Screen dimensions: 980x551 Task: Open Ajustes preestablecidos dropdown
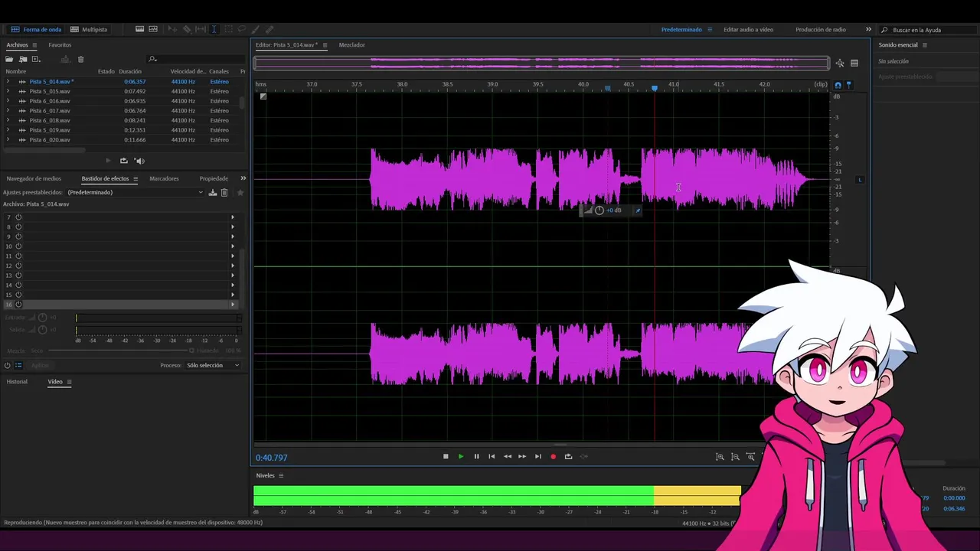[x=135, y=193]
